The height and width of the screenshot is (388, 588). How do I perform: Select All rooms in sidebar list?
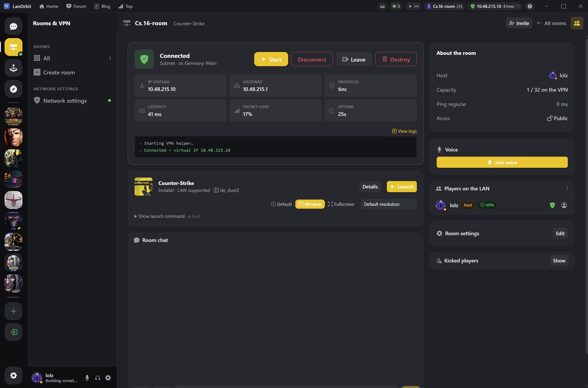click(x=72, y=58)
